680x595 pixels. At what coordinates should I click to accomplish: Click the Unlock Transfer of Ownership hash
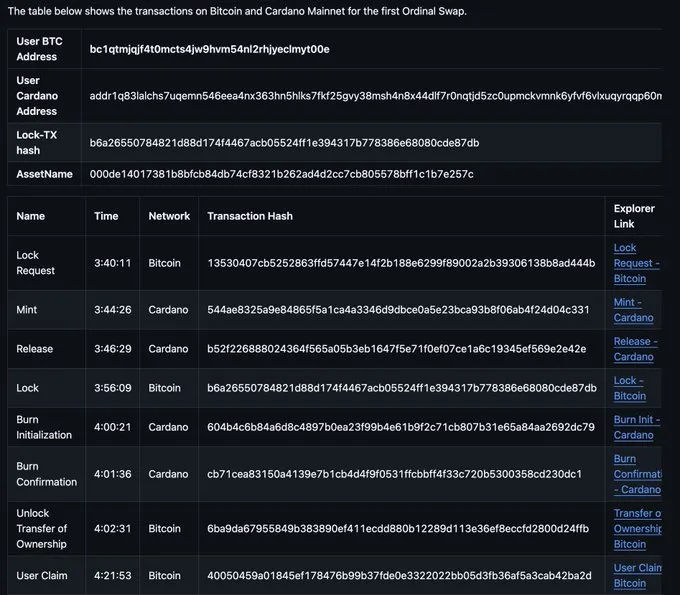click(x=398, y=529)
